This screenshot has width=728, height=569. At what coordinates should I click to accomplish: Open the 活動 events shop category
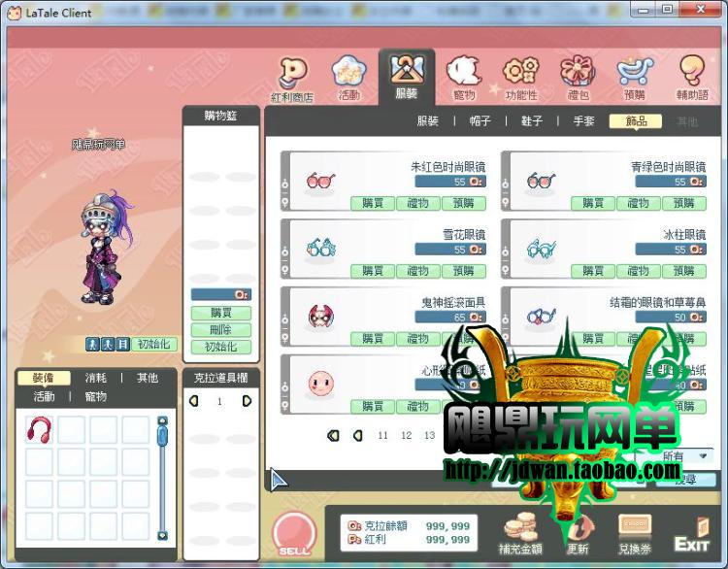[x=348, y=76]
